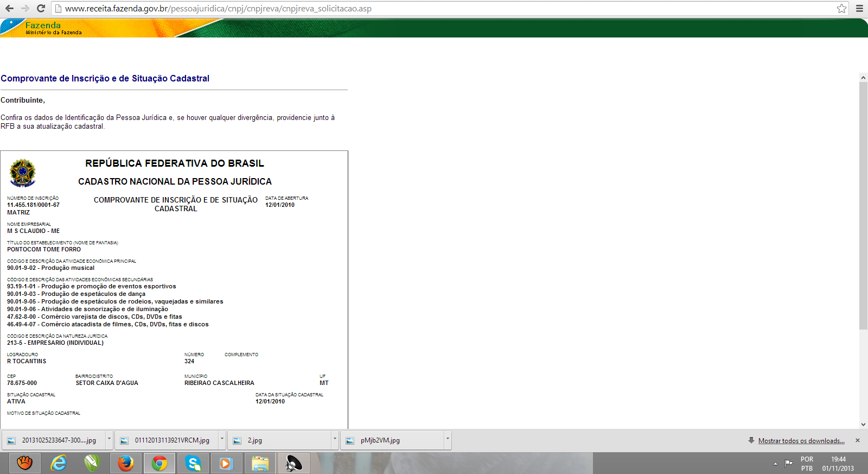
Task: Open Skype from the taskbar
Action: pos(193,463)
